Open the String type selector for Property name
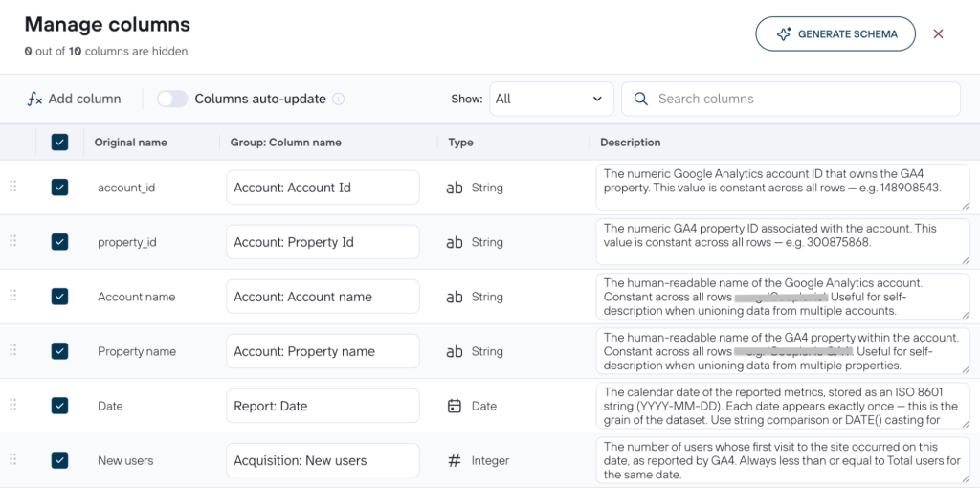980x488 pixels. (x=475, y=351)
